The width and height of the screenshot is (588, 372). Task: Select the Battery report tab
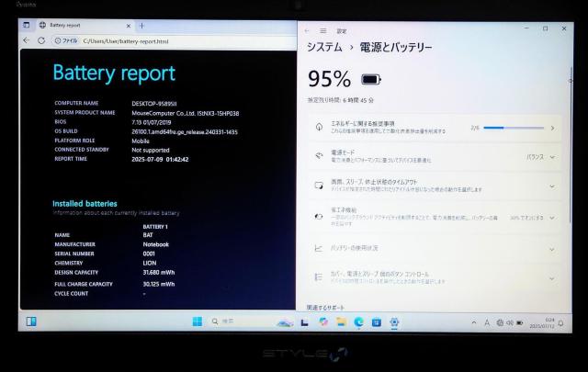[x=85, y=26]
